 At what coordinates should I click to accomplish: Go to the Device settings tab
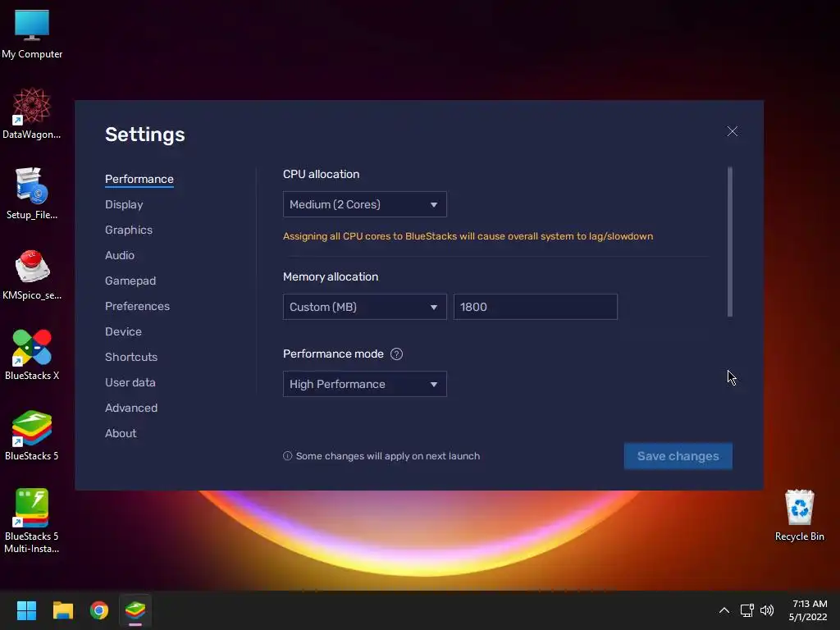point(123,331)
